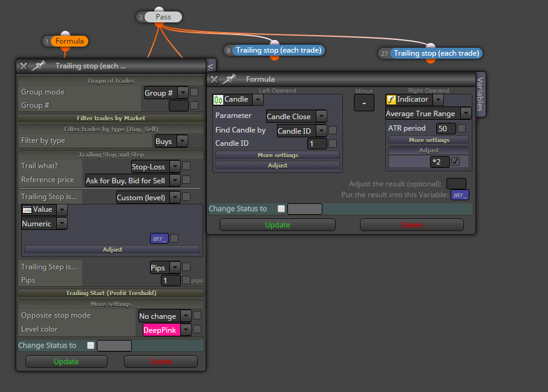Toggle the Group # checkbox
The height and width of the screenshot is (392, 548).
(194, 105)
